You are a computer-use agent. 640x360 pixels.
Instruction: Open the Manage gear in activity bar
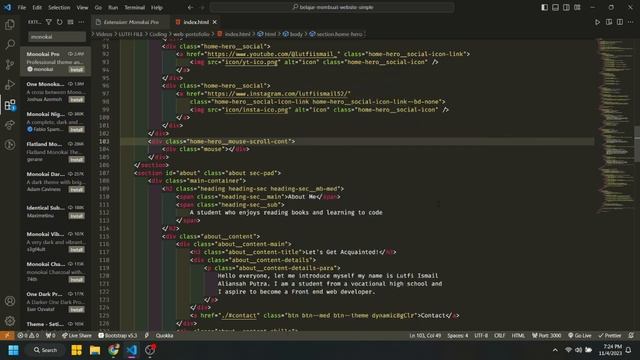pyautogui.click(x=10, y=321)
